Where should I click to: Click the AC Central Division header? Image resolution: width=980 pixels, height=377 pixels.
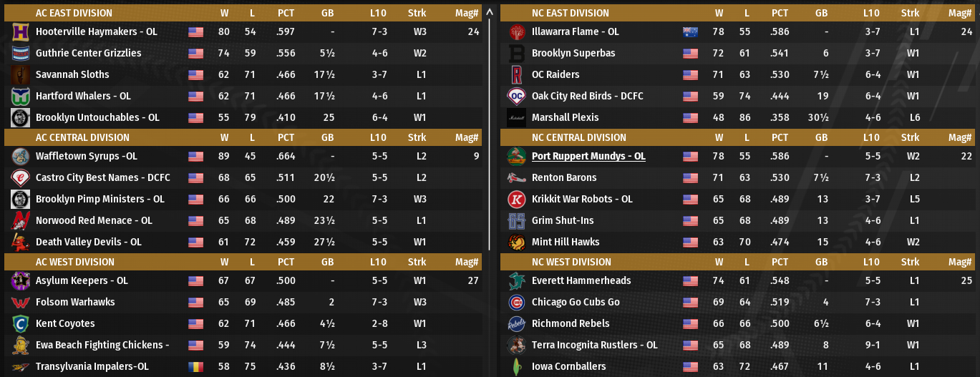(82, 137)
